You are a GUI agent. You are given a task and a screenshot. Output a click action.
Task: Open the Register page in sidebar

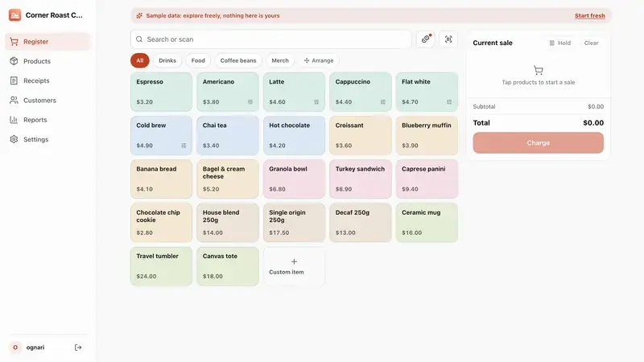[47, 42]
